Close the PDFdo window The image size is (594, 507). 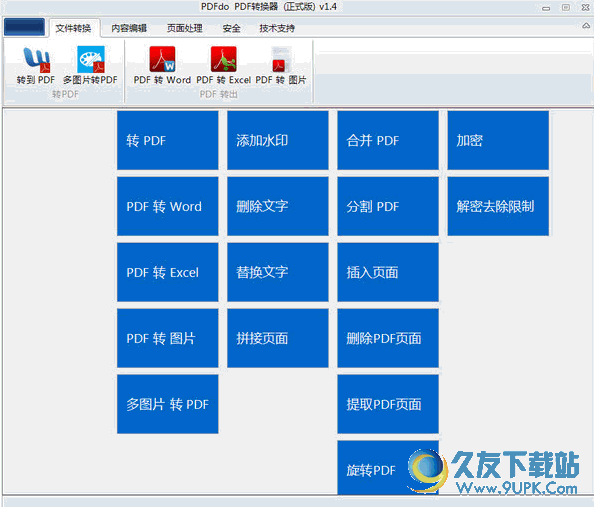(586, 7)
